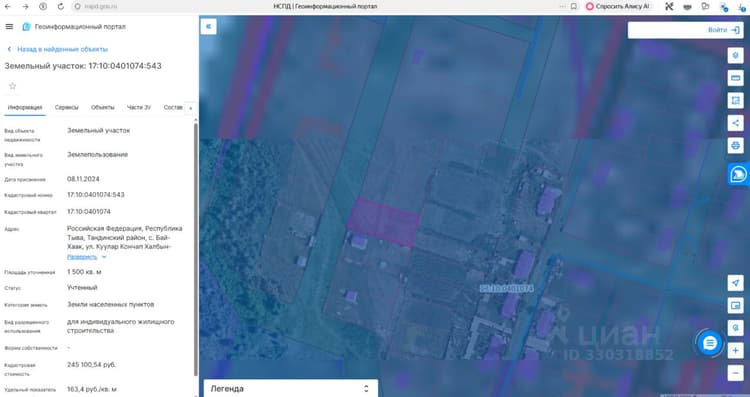This screenshot has height=397, width=750.
Task: Open the overview map icon
Action: [736, 305]
